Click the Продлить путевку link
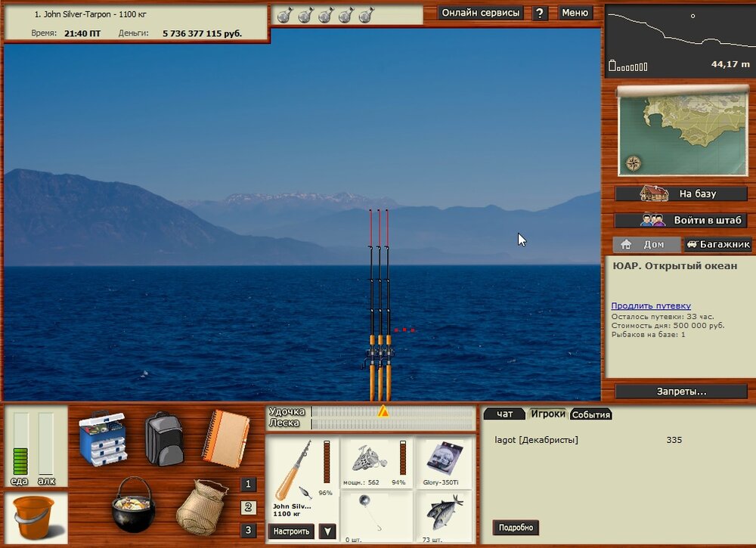756x548 pixels. click(651, 305)
